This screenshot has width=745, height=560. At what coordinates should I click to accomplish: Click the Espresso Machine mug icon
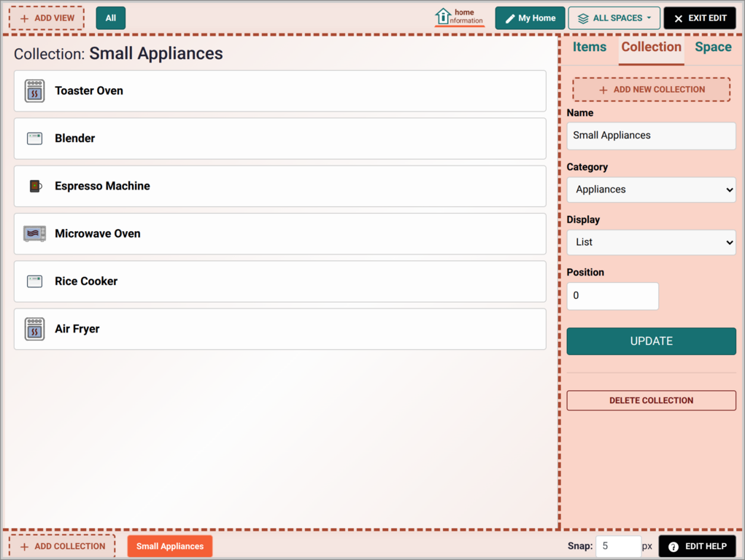(36, 186)
